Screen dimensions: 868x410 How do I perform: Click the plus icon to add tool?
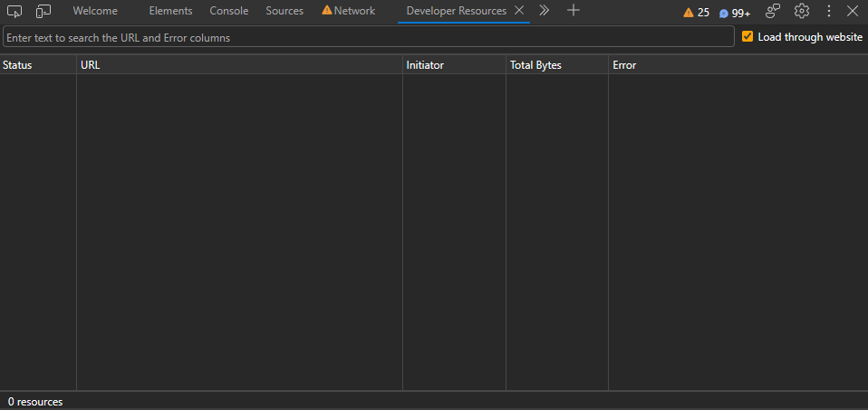[573, 11]
